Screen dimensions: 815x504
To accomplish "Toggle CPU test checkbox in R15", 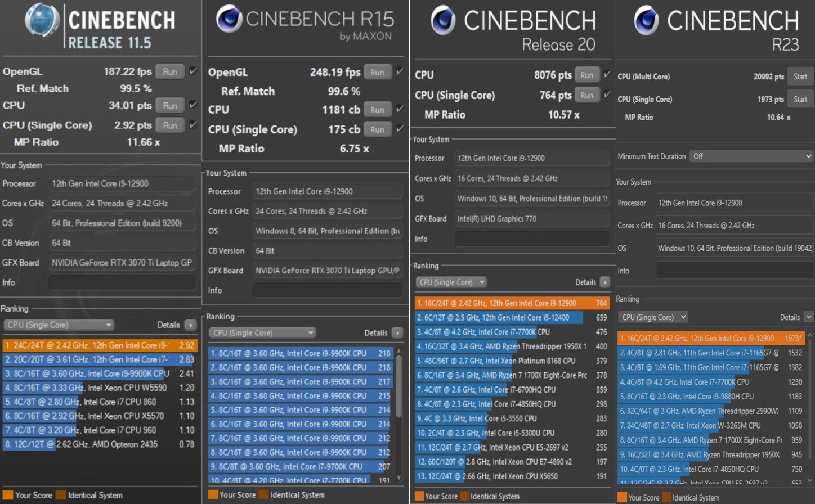I will tap(400, 109).
